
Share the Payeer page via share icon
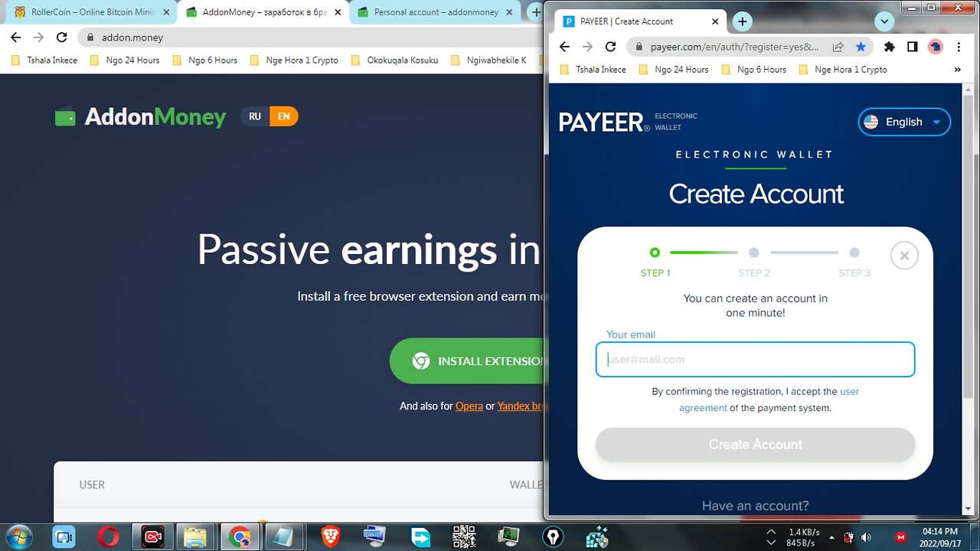[838, 47]
